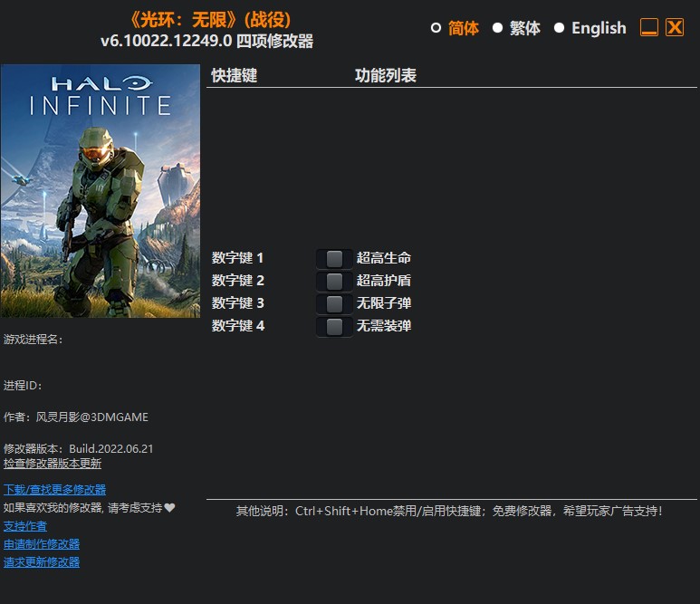Image resolution: width=700 pixels, height=604 pixels.
Task: Click the 作者：风灵月影@3DMGAME text
Action: [76, 417]
